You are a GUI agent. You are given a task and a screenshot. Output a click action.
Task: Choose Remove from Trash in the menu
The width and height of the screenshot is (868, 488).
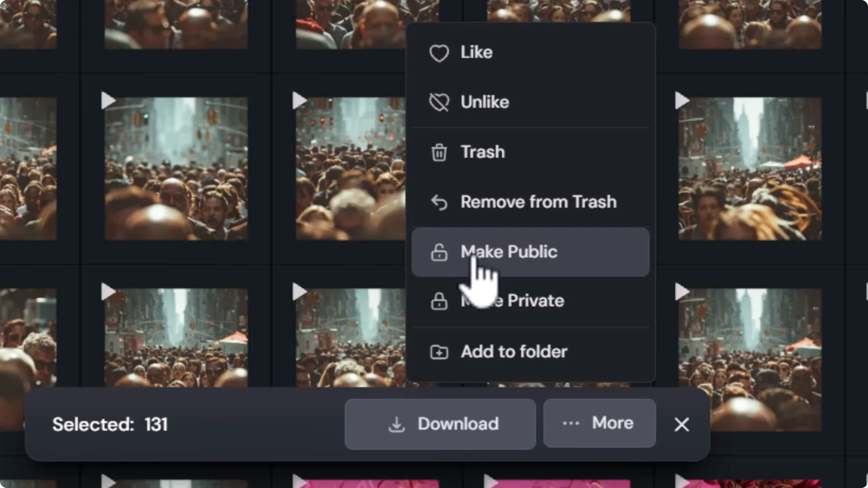click(538, 202)
